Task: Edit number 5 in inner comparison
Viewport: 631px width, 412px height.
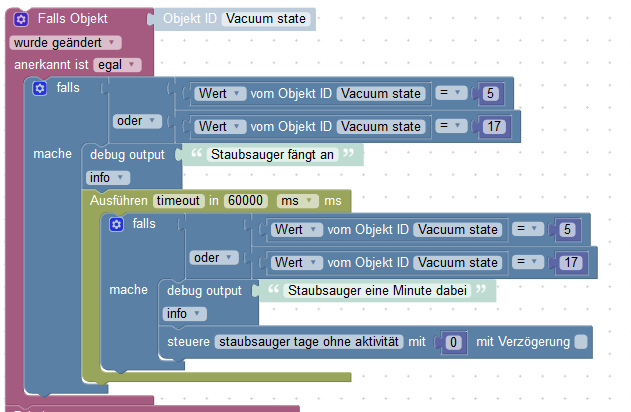Action: 567,229
